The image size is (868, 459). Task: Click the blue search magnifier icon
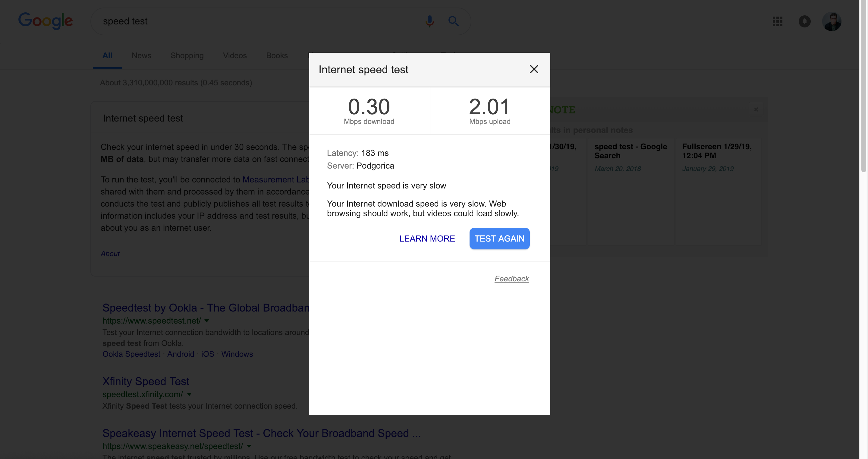(x=454, y=21)
